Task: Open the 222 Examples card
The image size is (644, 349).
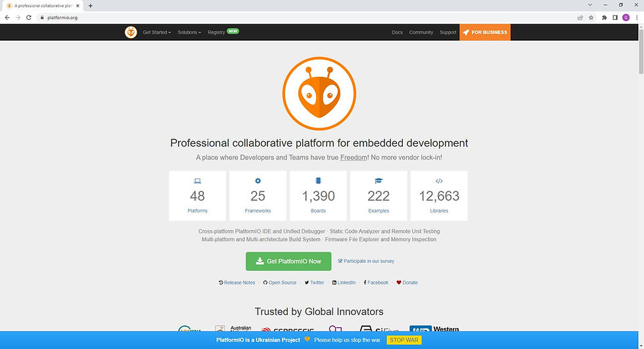Action: (x=379, y=196)
